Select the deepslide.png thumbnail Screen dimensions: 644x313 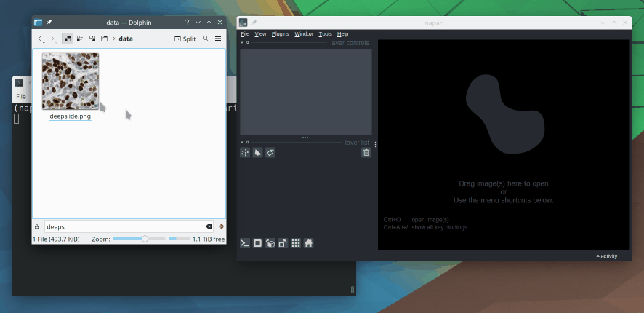[70, 81]
